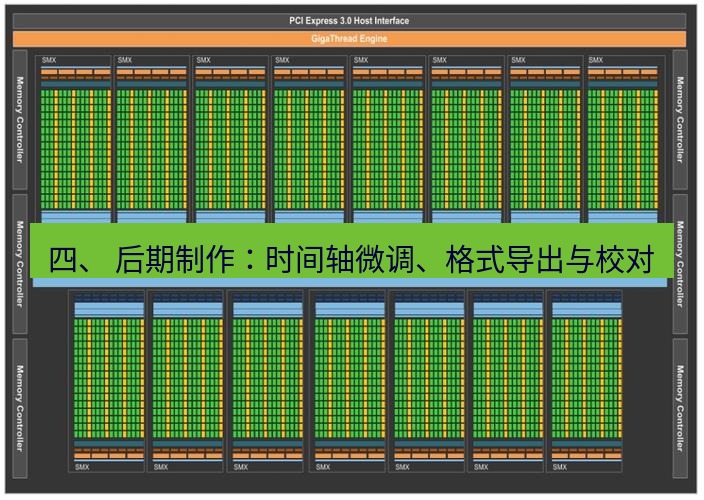Select the orange GigaThread Engine bar
Image resolution: width=704 pixels, height=500 pixels.
point(349,39)
